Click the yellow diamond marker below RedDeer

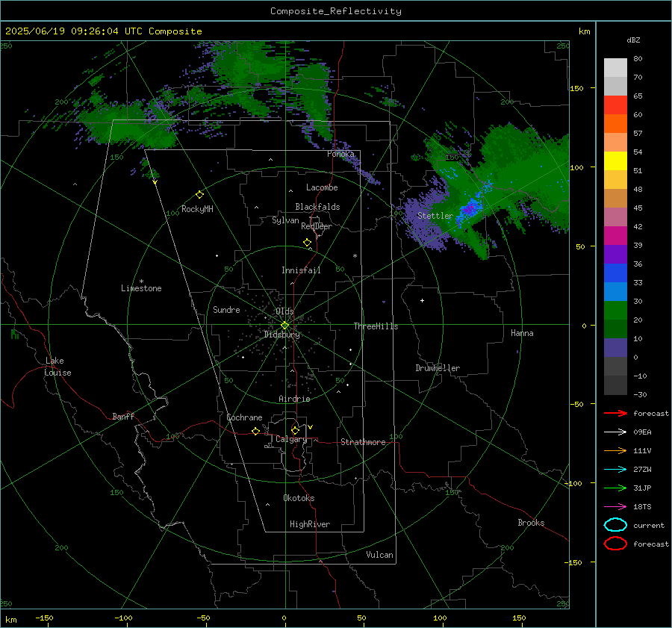click(x=307, y=243)
